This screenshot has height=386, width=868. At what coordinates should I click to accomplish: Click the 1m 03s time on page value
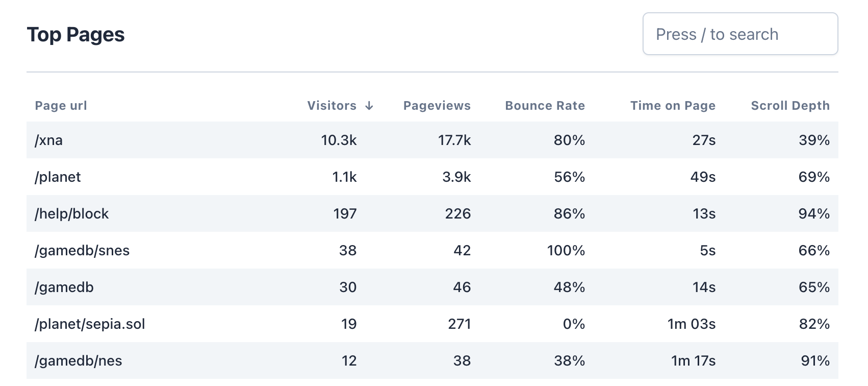coord(691,324)
